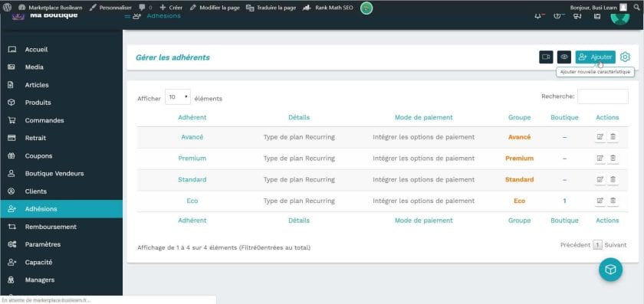Open the Afficher entries count dropdown
The height and width of the screenshot is (304, 644).
(x=177, y=97)
